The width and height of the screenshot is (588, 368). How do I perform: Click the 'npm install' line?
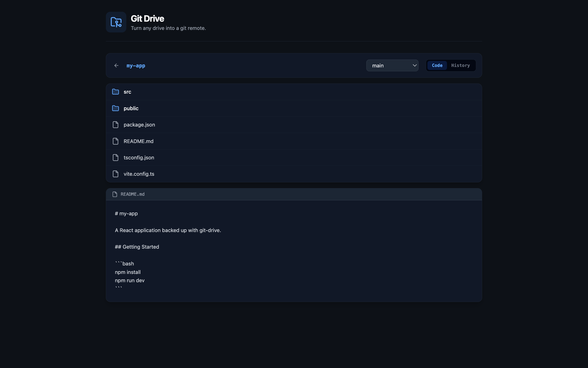pos(128,272)
